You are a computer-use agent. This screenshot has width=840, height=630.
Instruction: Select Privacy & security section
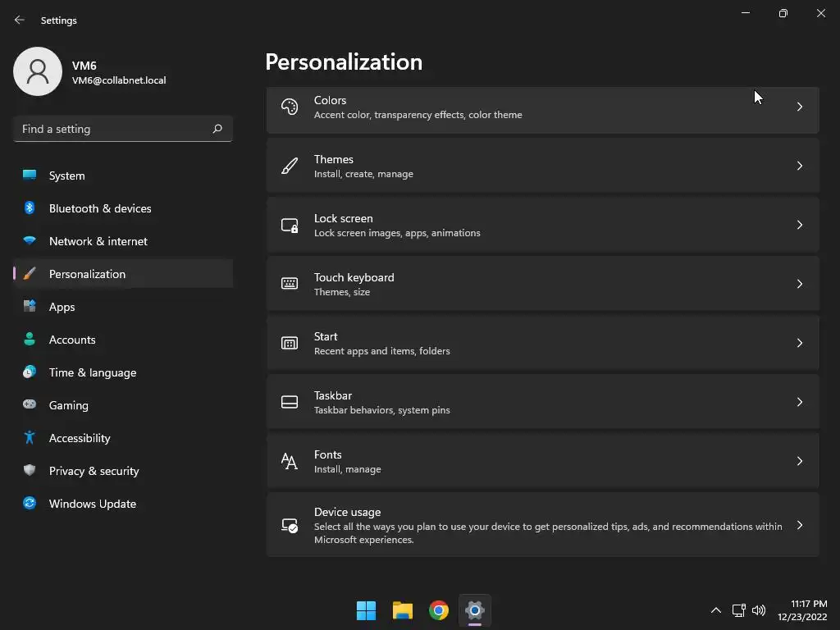coord(94,471)
